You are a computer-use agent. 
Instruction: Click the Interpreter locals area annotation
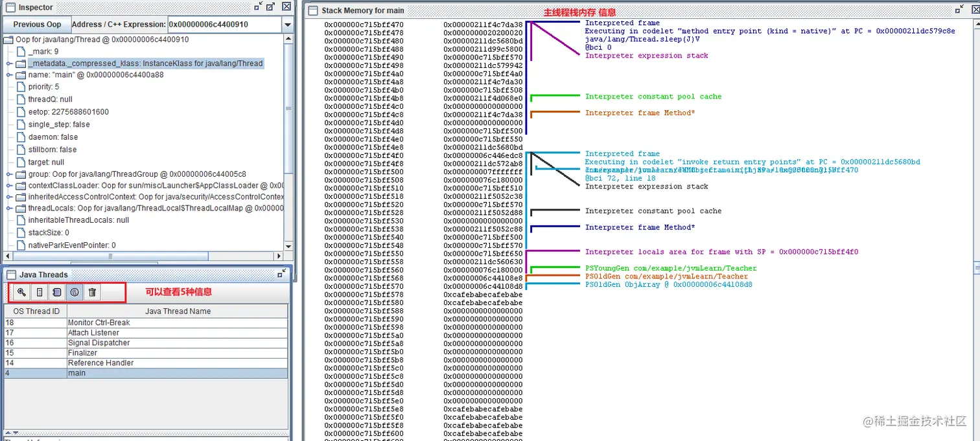tap(721, 252)
